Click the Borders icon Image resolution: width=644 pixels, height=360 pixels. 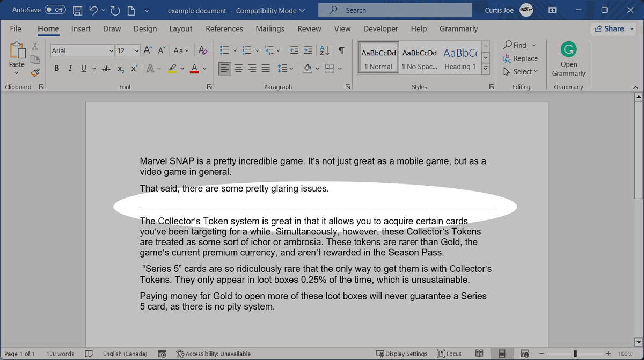pyautogui.click(x=330, y=69)
